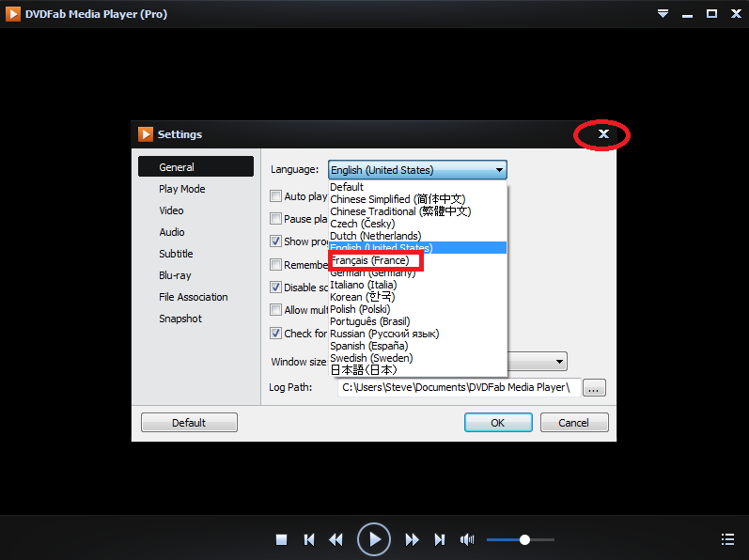Uncheck the Disable screensaver checkbox
The height and width of the screenshot is (560, 749).
click(275, 287)
